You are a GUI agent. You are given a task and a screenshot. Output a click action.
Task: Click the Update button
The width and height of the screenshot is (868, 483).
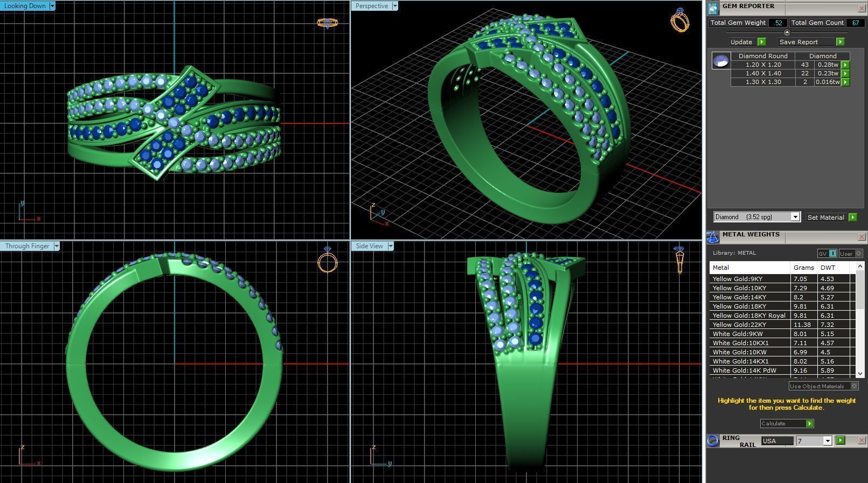pyautogui.click(x=743, y=42)
